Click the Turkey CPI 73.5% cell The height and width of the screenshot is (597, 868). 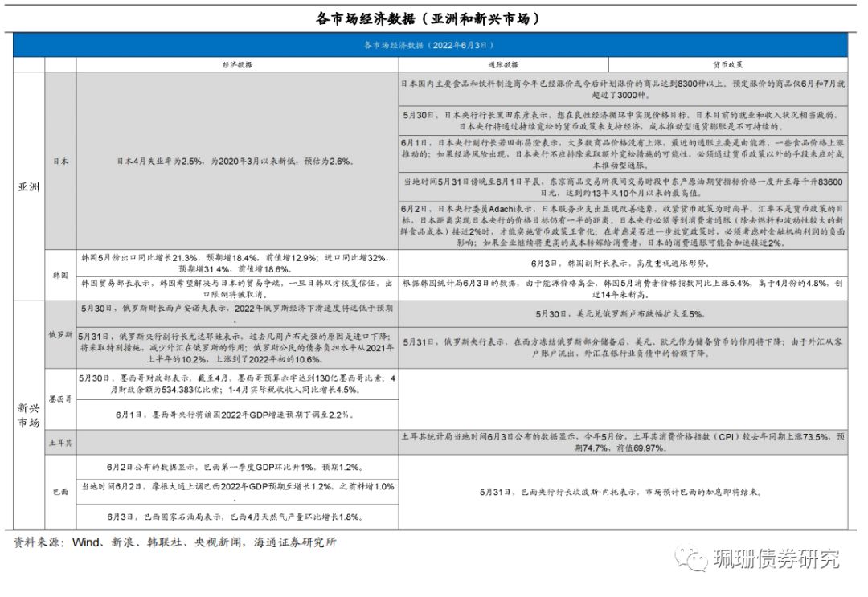pos(624,443)
